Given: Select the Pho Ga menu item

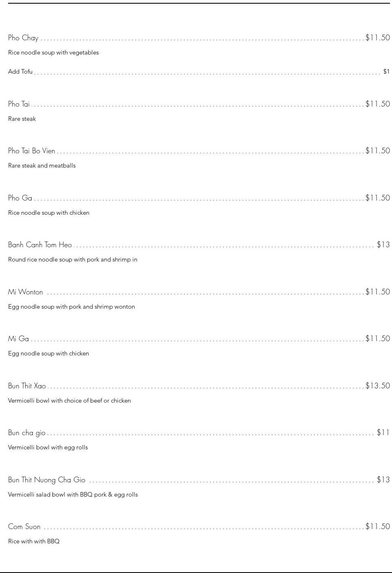Looking at the screenshot, I should 20,198.
